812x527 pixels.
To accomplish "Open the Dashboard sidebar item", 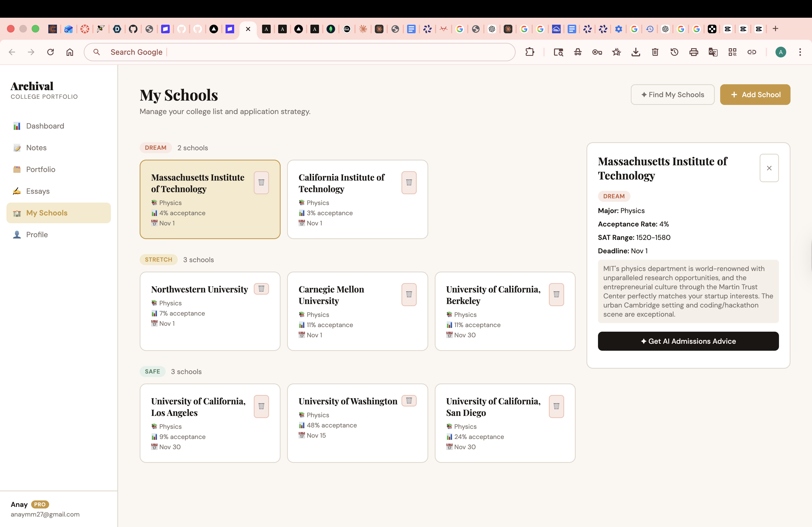I will [45, 126].
